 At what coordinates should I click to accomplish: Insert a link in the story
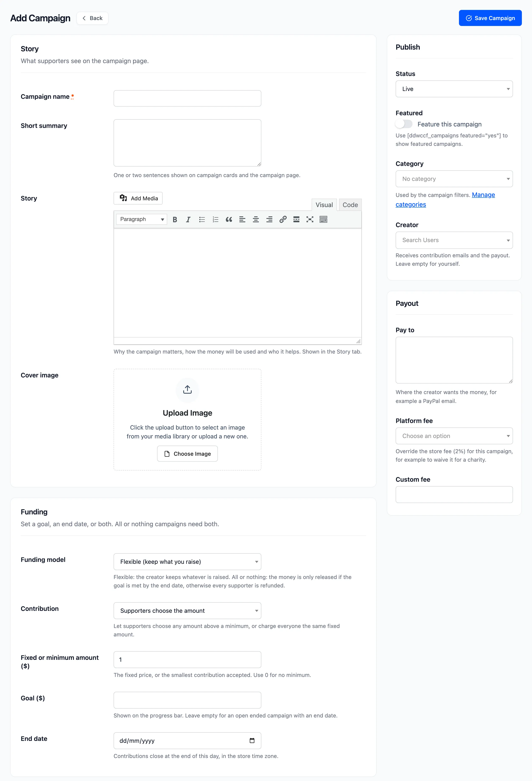(x=283, y=220)
